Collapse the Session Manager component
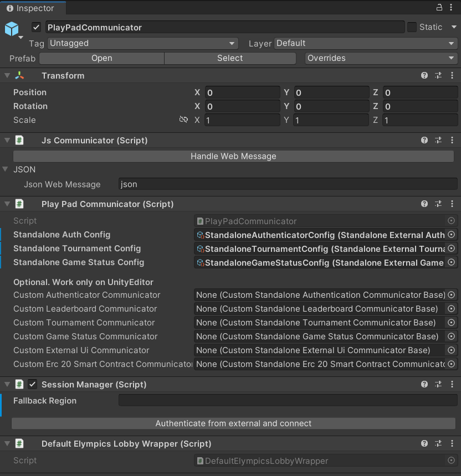 (x=7, y=384)
